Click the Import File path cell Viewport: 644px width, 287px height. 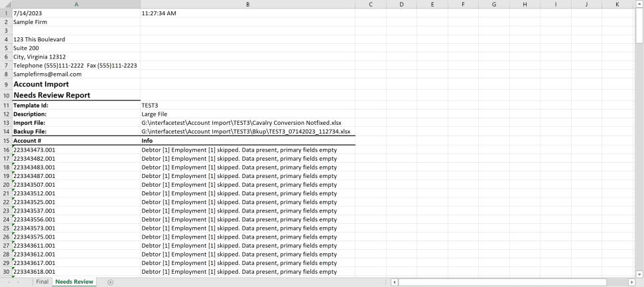(x=247, y=123)
